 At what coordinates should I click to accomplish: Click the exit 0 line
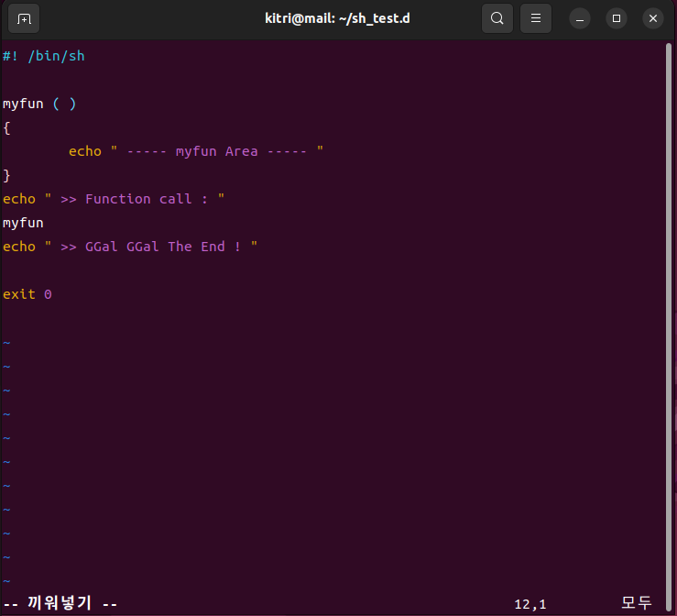27,294
